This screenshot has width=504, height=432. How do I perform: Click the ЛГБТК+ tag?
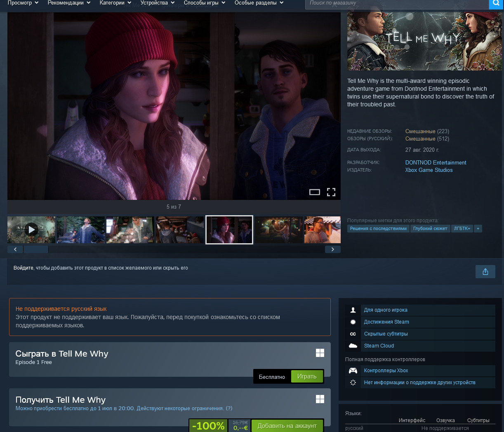coord(462,228)
